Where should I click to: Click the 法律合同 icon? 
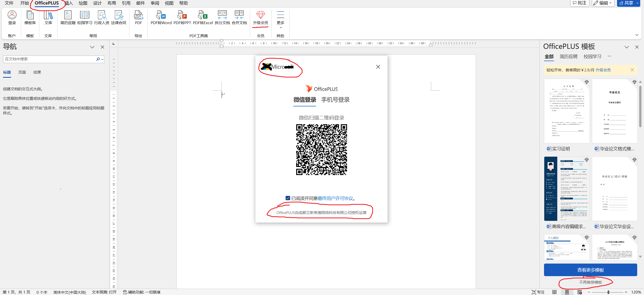(118, 15)
